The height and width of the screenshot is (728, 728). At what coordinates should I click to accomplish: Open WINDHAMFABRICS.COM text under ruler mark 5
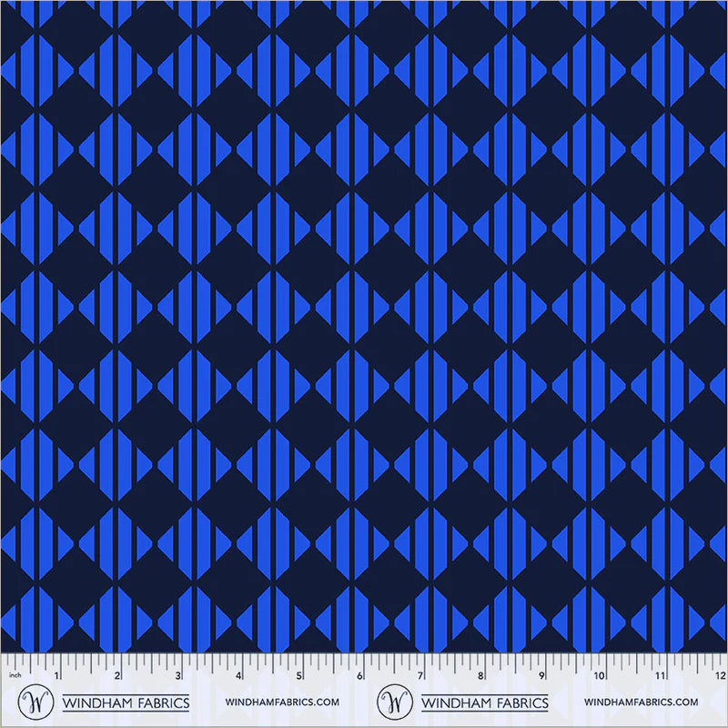(x=282, y=702)
